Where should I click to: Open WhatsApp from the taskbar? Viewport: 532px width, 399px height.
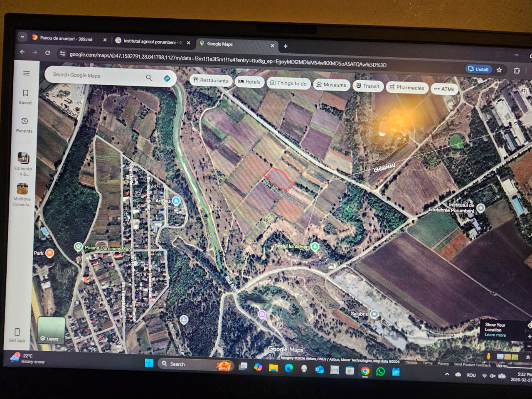tap(380, 372)
